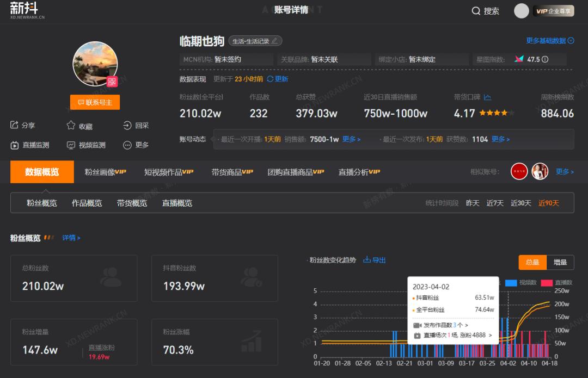Expand 更多 similar accounts
This screenshot has width=588, height=378.
click(x=565, y=171)
